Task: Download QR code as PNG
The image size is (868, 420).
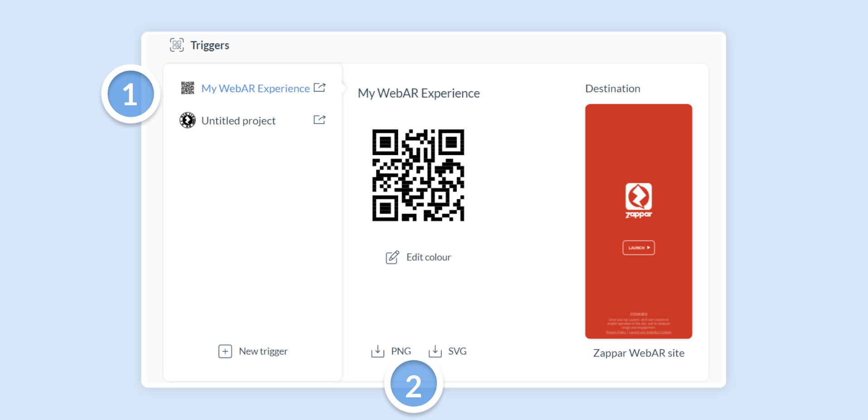Action: (x=401, y=351)
